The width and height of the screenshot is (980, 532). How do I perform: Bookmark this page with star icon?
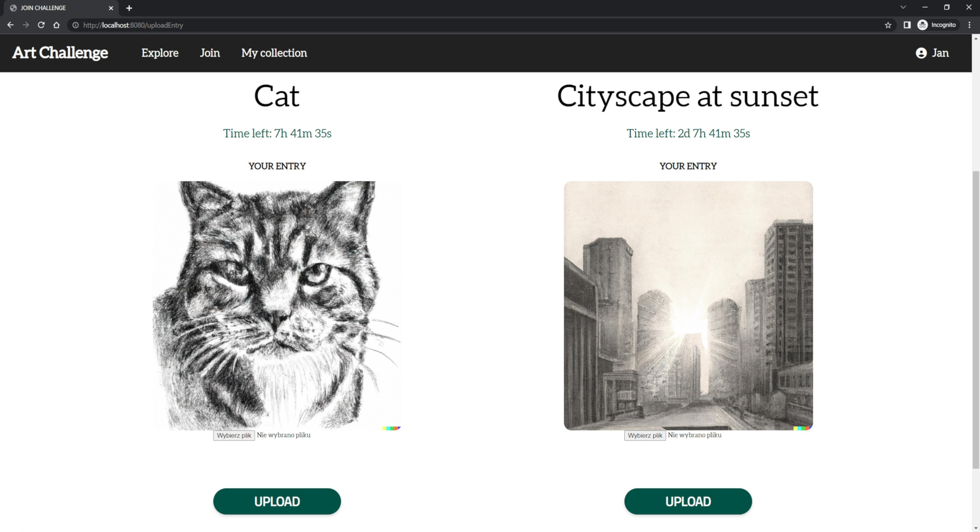click(888, 25)
